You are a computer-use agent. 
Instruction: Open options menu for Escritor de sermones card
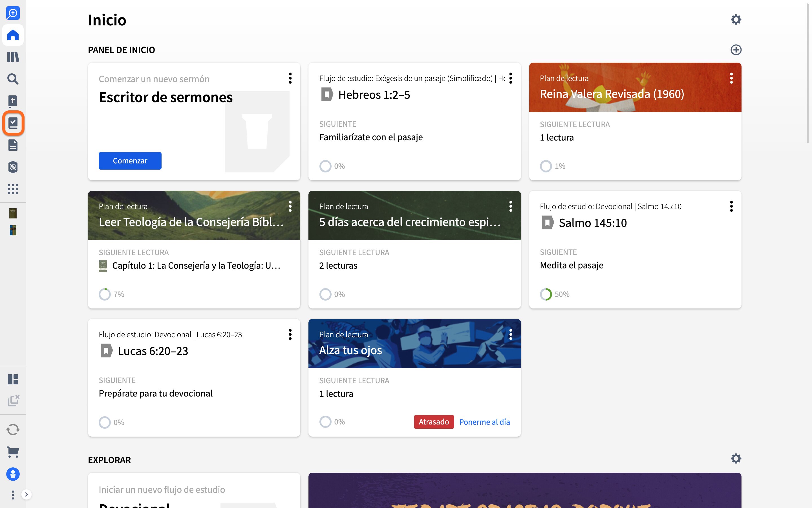click(x=290, y=78)
